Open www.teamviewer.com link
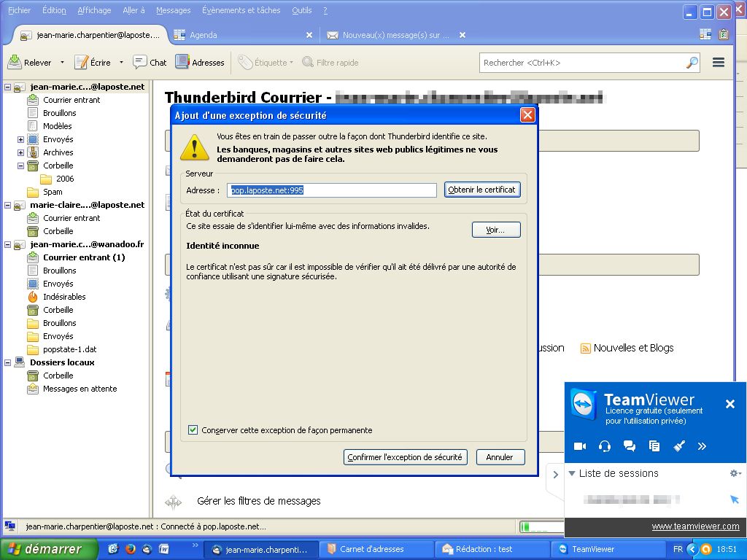The width and height of the screenshot is (747, 560). point(695,526)
